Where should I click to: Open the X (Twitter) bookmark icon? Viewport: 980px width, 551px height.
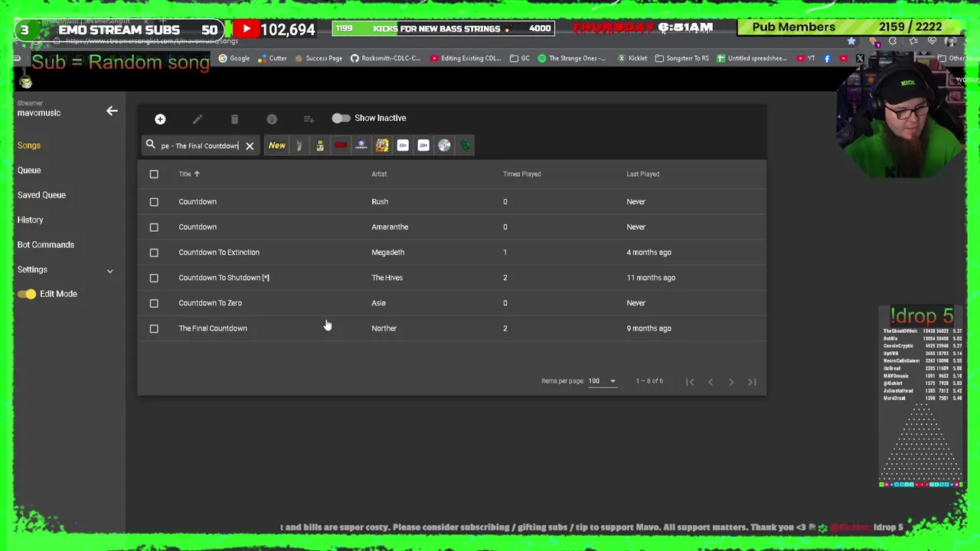tap(860, 58)
